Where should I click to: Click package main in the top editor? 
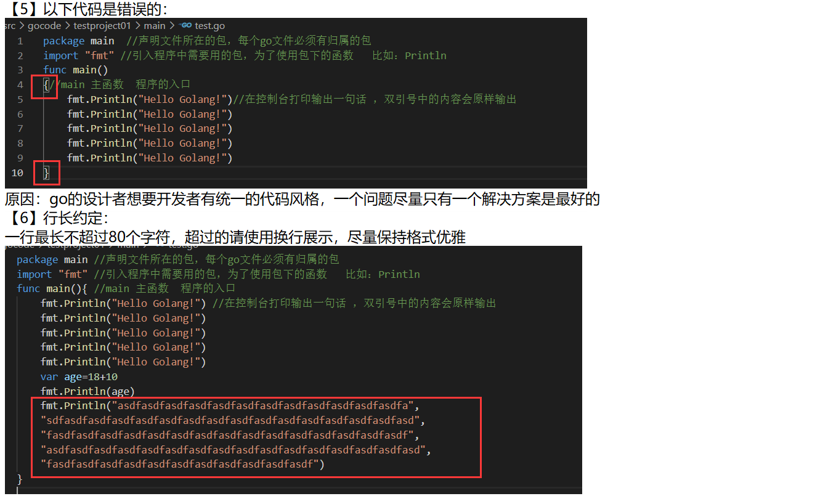point(79,41)
